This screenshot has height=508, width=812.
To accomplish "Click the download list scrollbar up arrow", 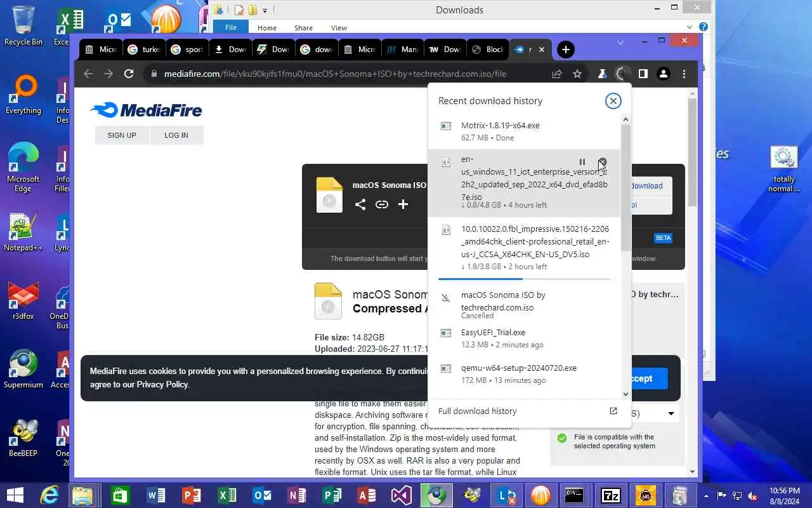I will pos(625,119).
